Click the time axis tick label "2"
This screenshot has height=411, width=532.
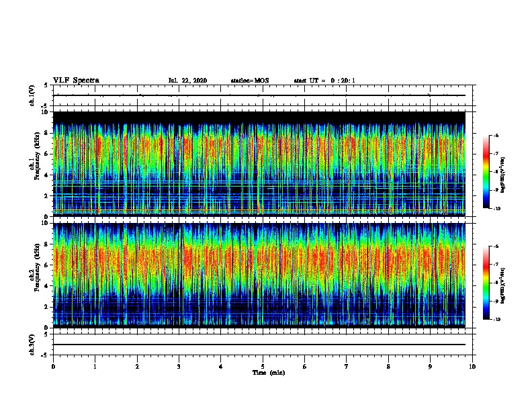[x=137, y=367]
